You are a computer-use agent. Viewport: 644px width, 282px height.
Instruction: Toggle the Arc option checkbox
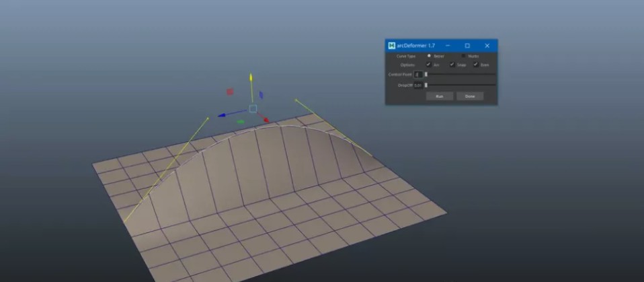pos(429,65)
